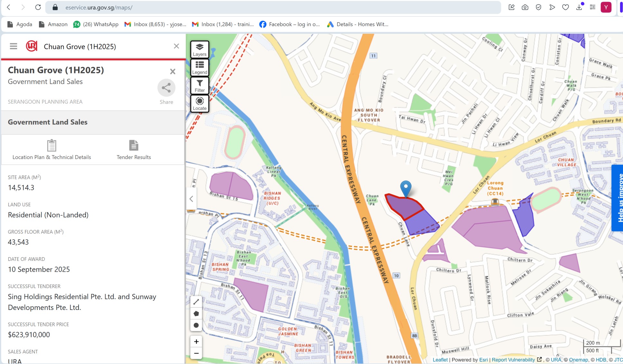Select the polygon drawing tool
Image resolution: width=623 pixels, height=364 pixels.
[196, 313]
